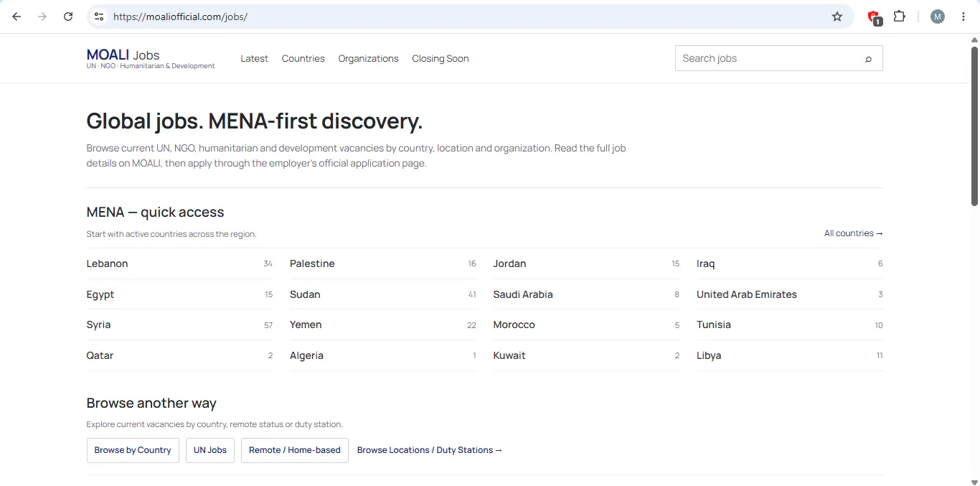Click the Browse by Country button
The width and height of the screenshot is (980, 486).
[x=133, y=450]
